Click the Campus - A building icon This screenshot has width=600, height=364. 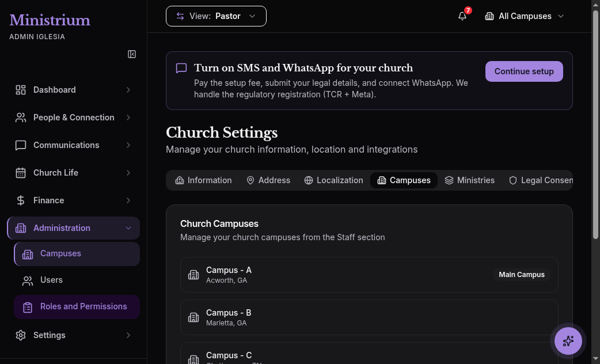[x=193, y=275]
